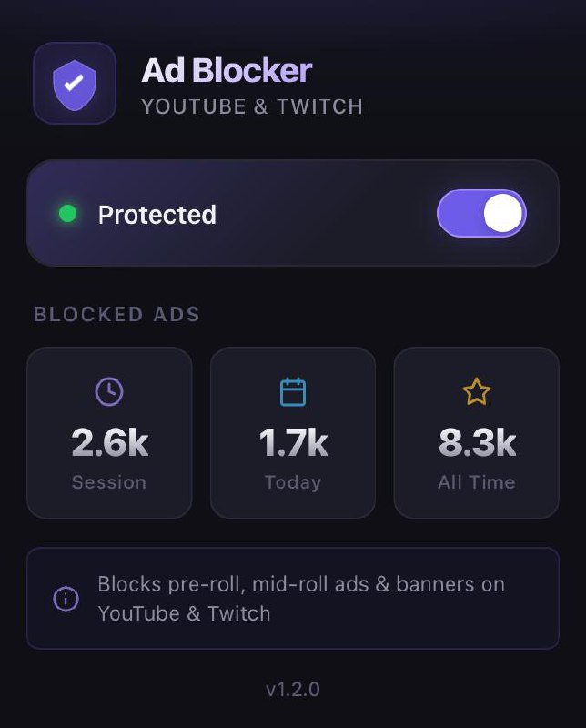Click the Protected status label
The image size is (586, 728).
(x=157, y=215)
